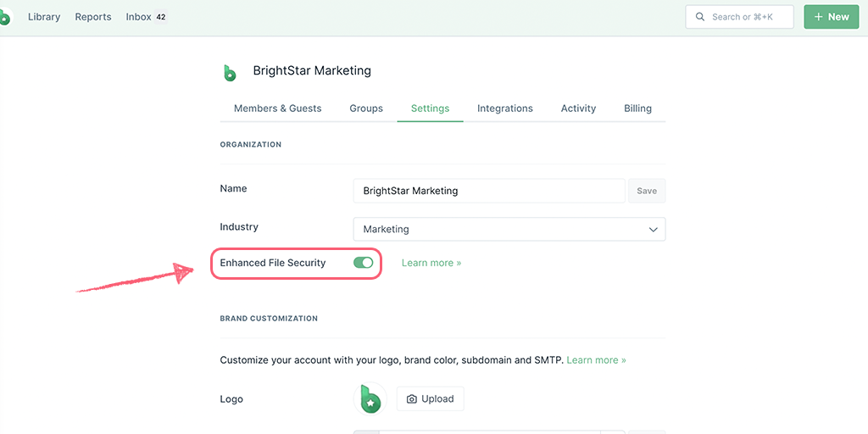Select the Integrations tab
Viewport: 868px width, 434px height.
pyautogui.click(x=505, y=108)
